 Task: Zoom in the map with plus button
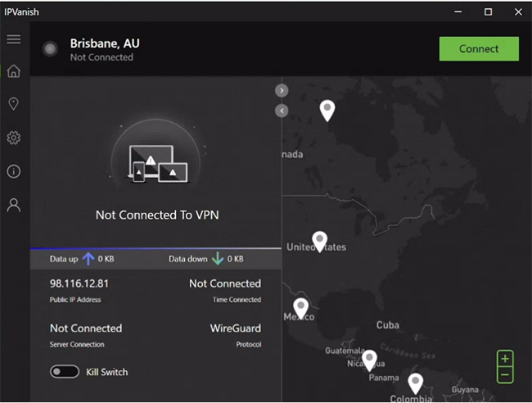click(x=505, y=359)
